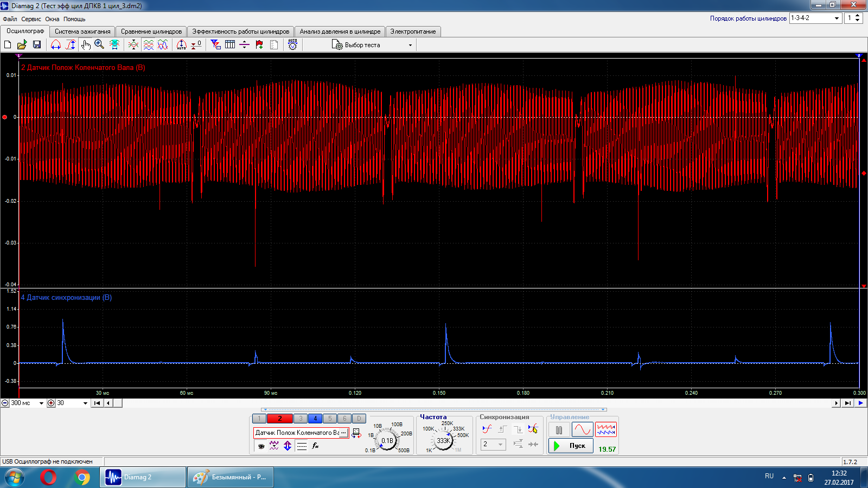Click the AUTO voltage detection icon
The width and height of the screenshot is (868, 488).
293,44
